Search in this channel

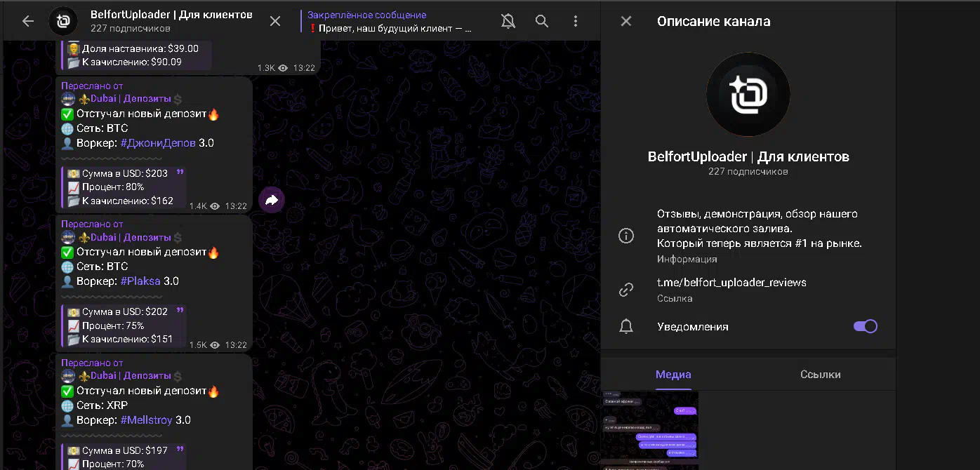(542, 21)
